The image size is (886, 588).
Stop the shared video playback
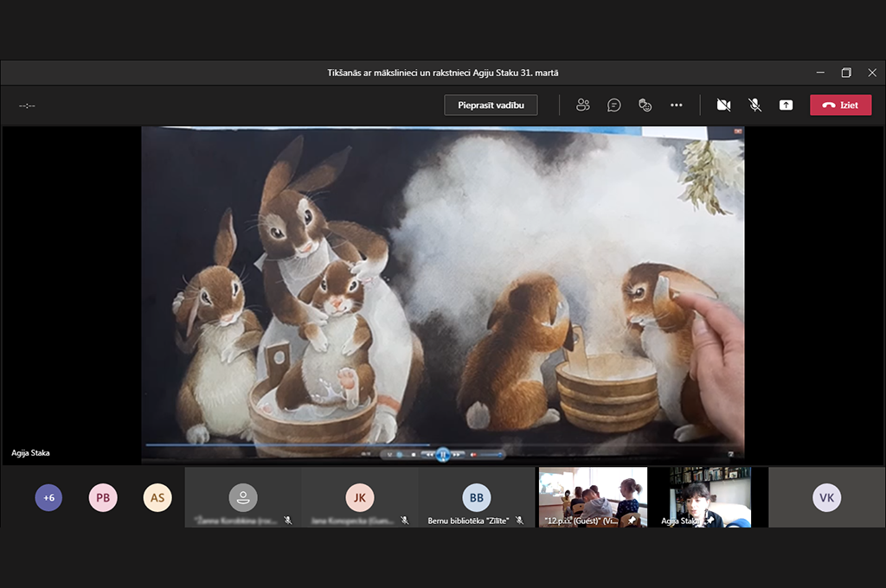click(x=414, y=454)
